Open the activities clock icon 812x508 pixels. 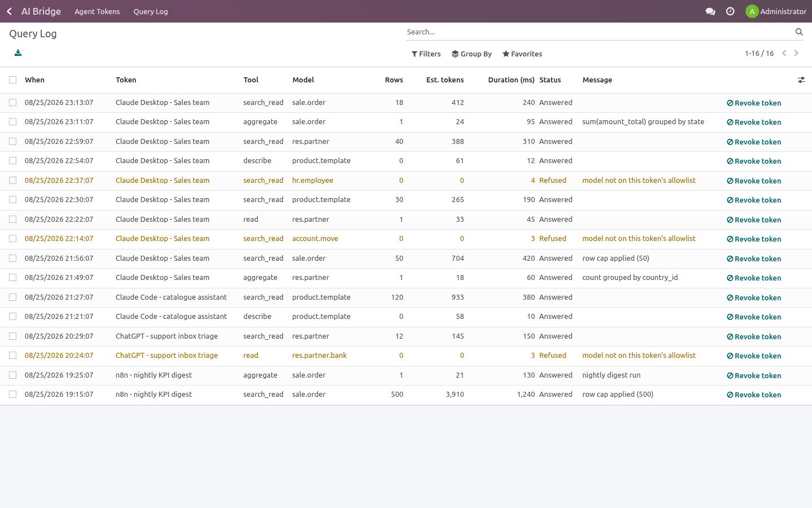pyautogui.click(x=730, y=11)
